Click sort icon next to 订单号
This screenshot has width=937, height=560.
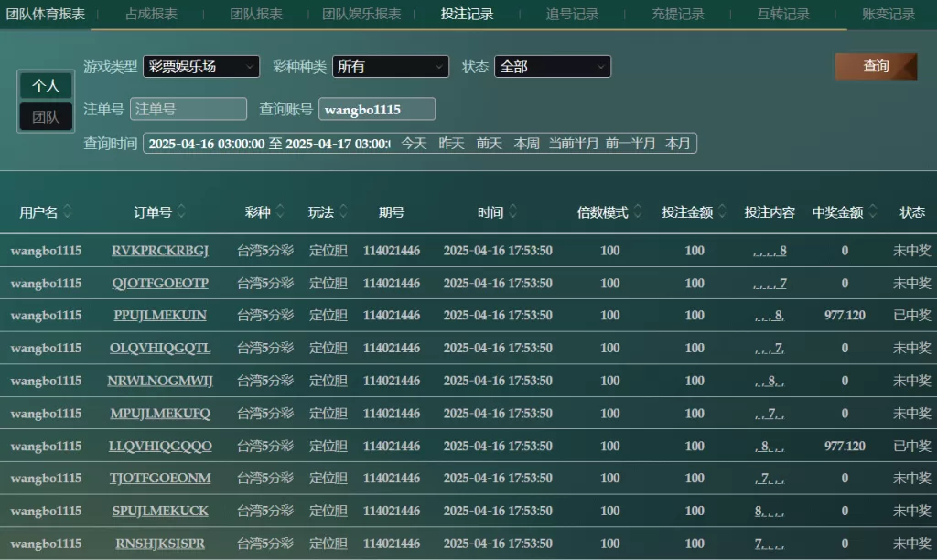[x=181, y=212]
